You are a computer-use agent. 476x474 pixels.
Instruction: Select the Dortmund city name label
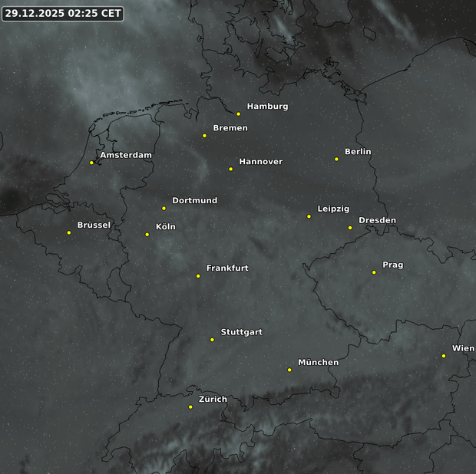(x=194, y=201)
